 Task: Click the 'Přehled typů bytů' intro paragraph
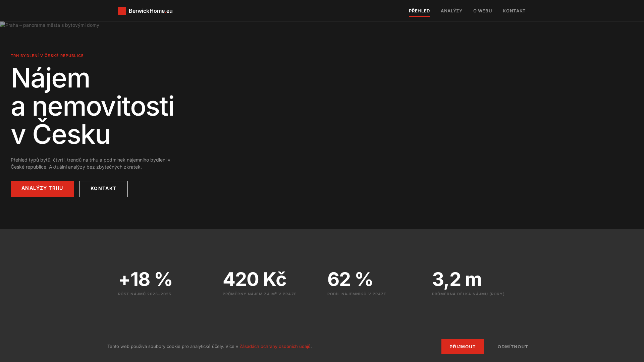91,163
